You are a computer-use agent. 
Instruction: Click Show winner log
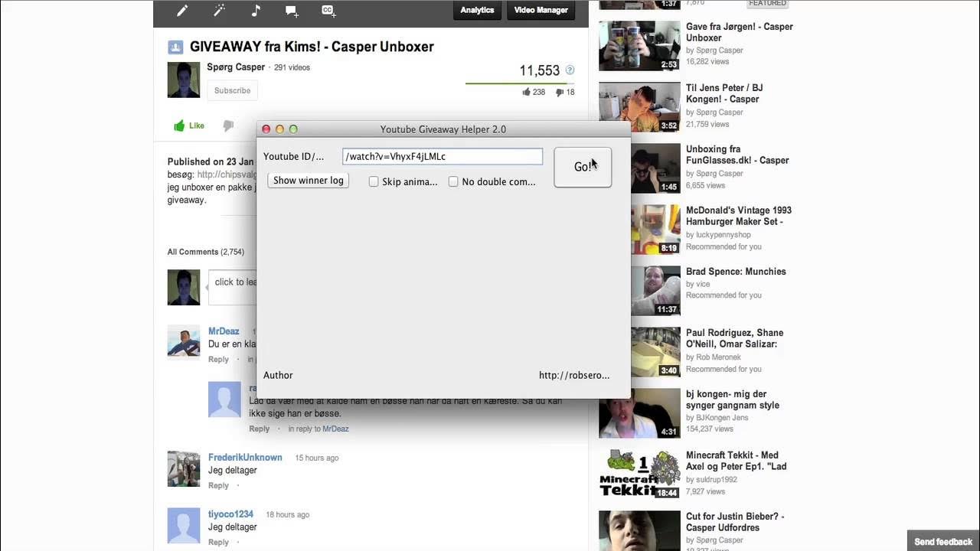pyautogui.click(x=308, y=180)
